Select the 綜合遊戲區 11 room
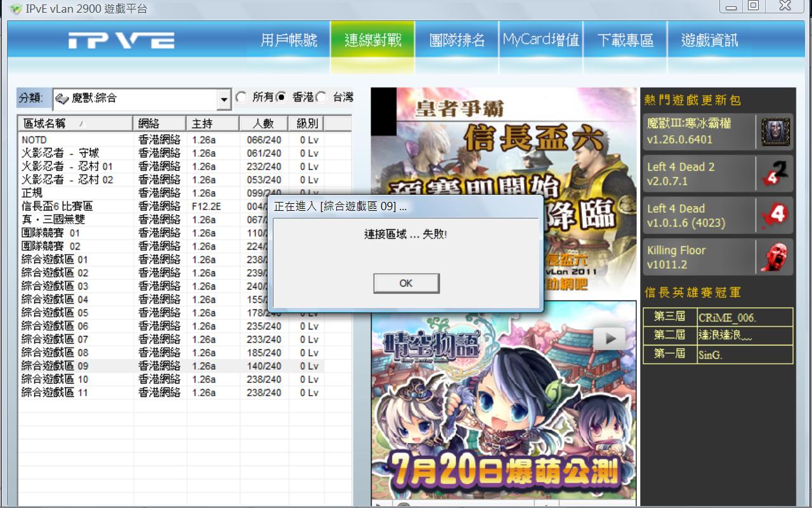 point(171,393)
